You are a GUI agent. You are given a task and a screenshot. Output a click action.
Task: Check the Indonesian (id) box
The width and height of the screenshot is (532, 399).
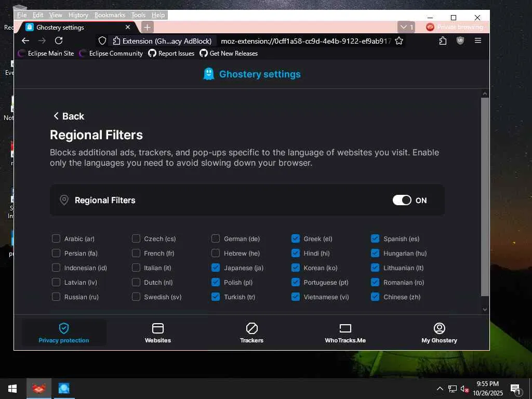tap(56, 268)
